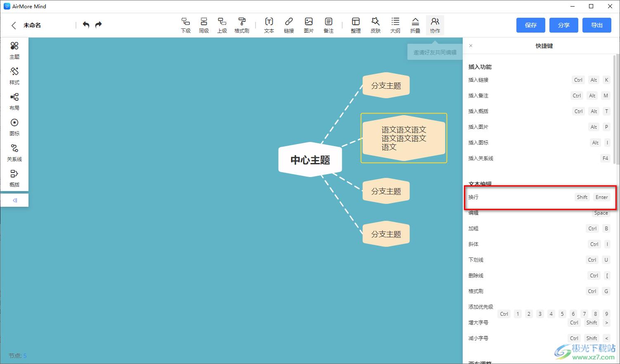Select the topmost 分支主题 node
620x364 pixels.
[x=386, y=85]
